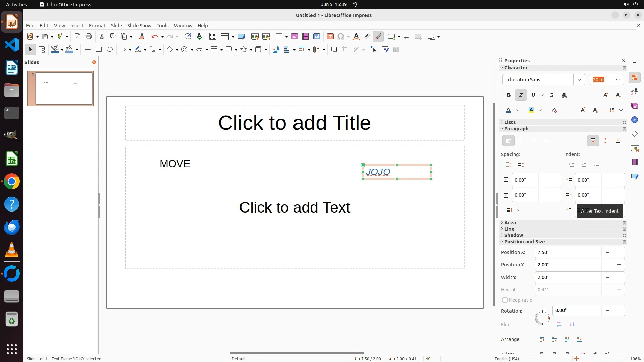Increase Position X with plus button
This screenshot has width=644, height=362.
coord(619,252)
